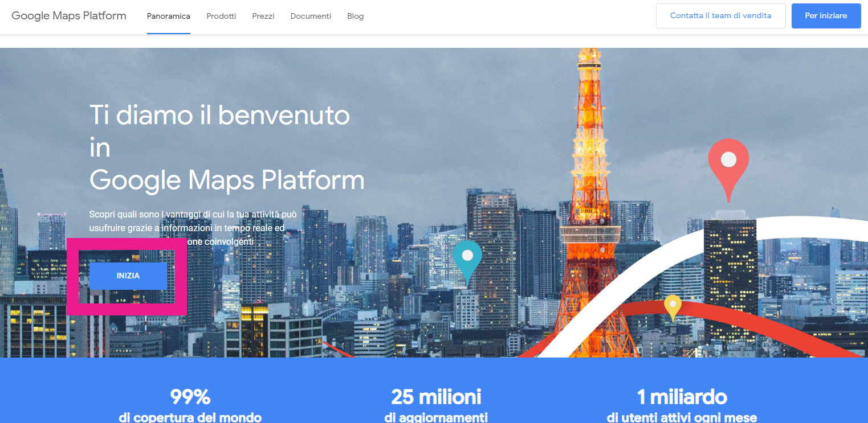Open the Google Maps Platform logo link
This screenshot has height=423, width=868.
(x=69, y=15)
